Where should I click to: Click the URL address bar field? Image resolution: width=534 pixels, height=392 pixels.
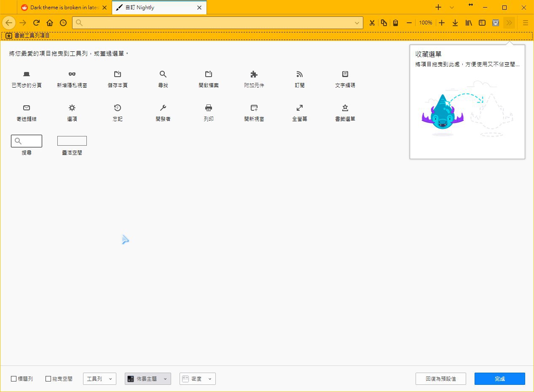click(217, 23)
